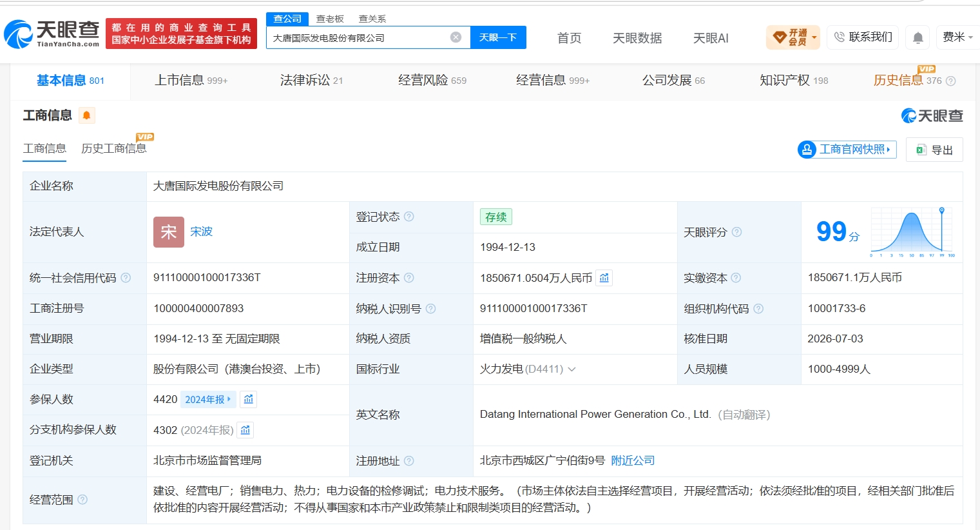This screenshot has height=530, width=980.
Task: Open the chart icon next to 2024年报
Action: (249, 399)
